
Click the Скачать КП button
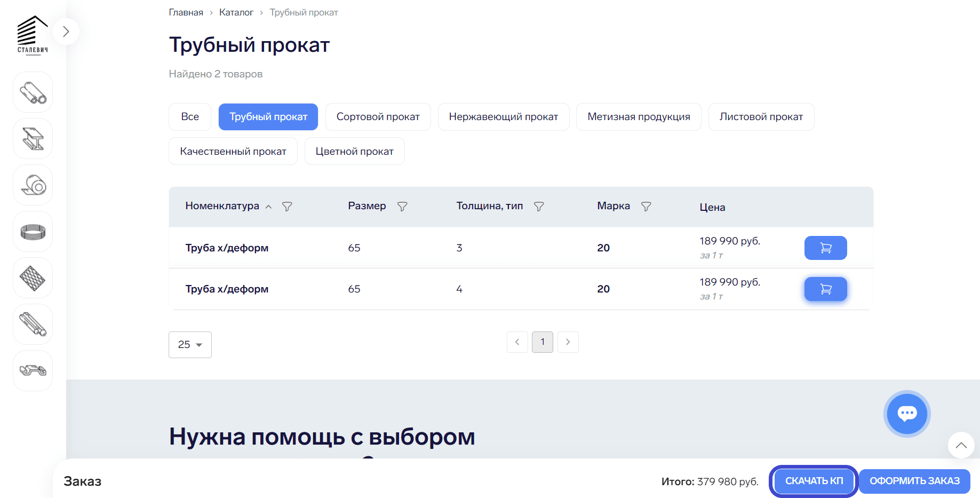[814, 481]
